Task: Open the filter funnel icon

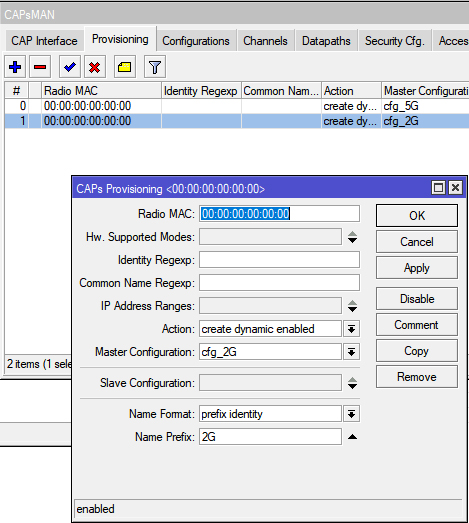Action: (x=155, y=67)
